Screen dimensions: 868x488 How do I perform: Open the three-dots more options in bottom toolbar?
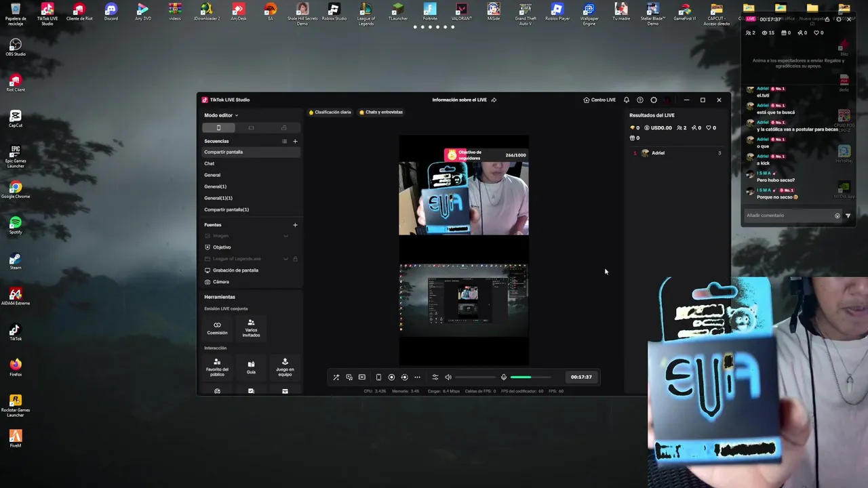[x=417, y=377]
